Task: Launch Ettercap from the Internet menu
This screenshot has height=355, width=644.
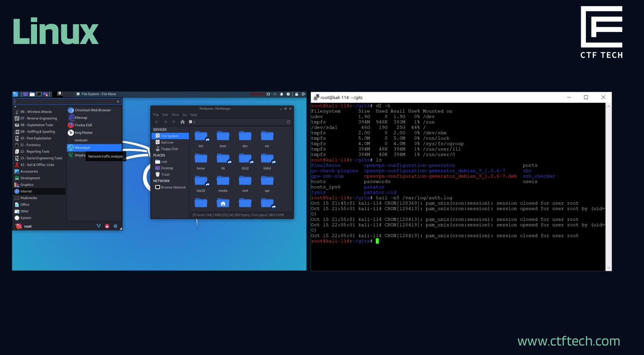Action: coord(78,118)
